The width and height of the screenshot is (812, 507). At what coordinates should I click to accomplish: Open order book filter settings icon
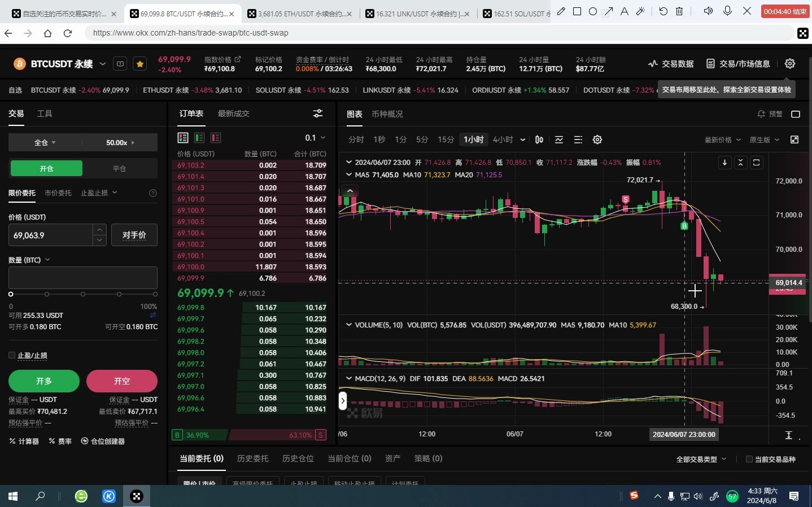coord(318,113)
